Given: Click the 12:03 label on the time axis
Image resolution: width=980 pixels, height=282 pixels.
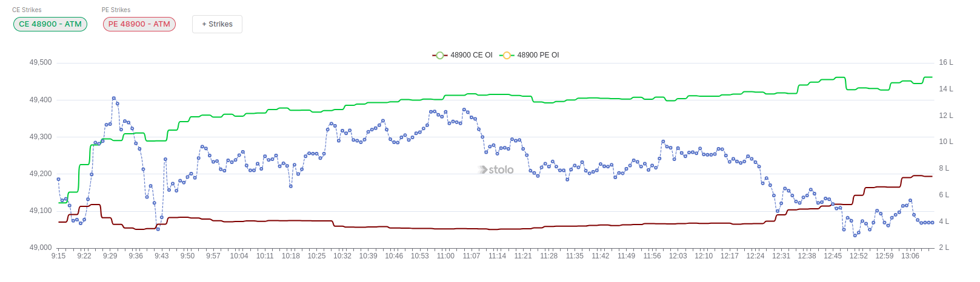Looking at the screenshot, I should pos(678,256).
